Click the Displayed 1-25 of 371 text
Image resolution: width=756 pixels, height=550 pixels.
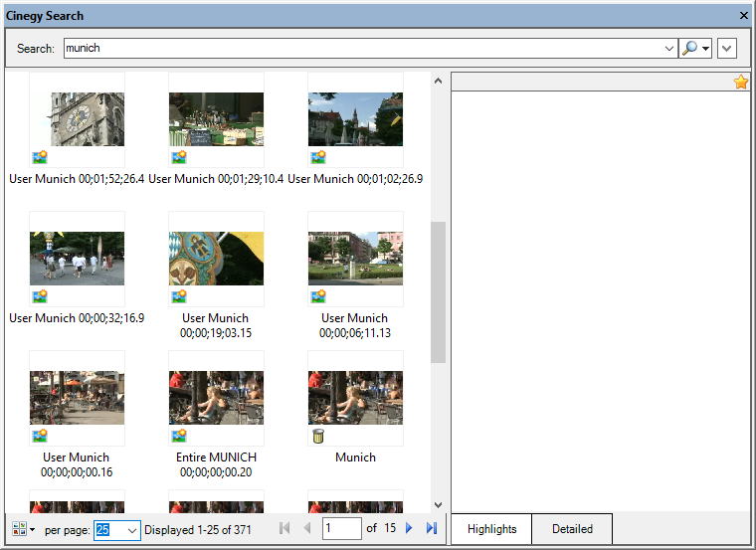[x=198, y=530]
